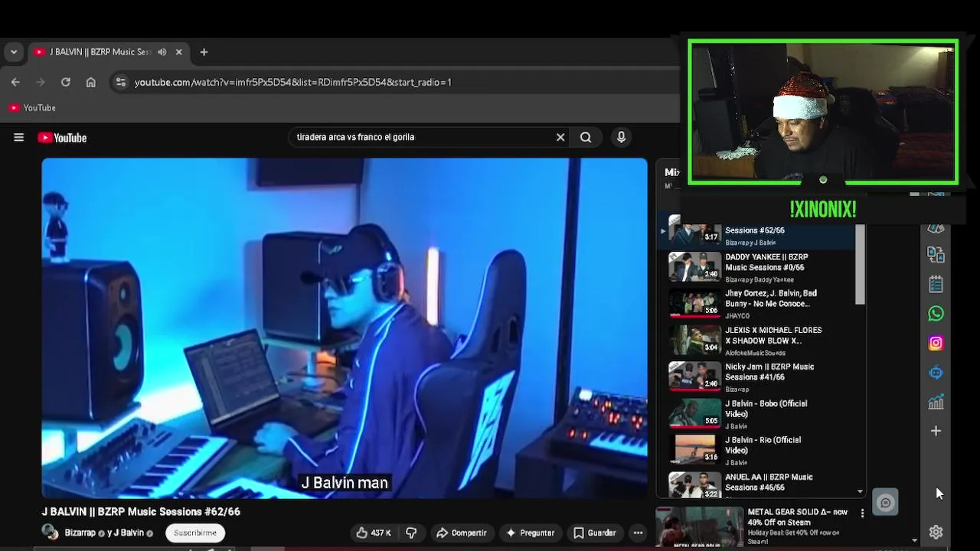The width and height of the screenshot is (980, 551).
Task: Open the Bizarrap channel avatar
Action: point(50,532)
